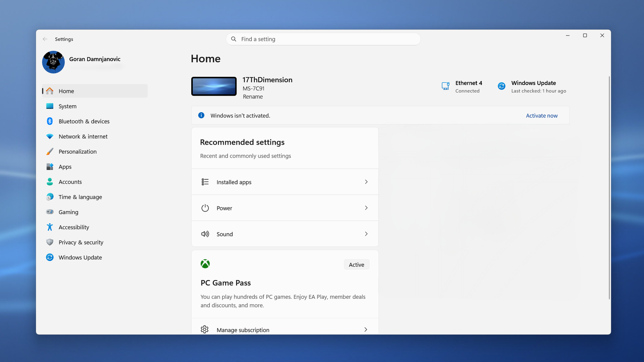Image resolution: width=644 pixels, height=362 pixels.
Task: Click the Network wifi icon
Action: point(50,137)
